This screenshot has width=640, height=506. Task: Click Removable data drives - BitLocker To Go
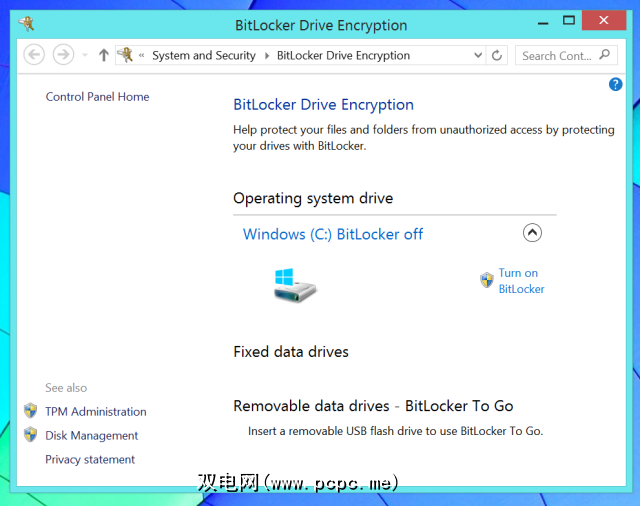[x=373, y=406]
